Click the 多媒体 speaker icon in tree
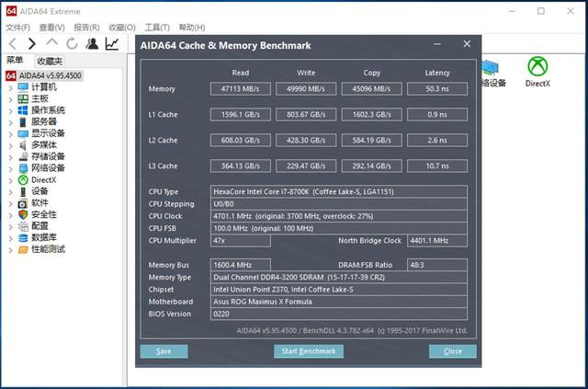This screenshot has height=389, width=588. pos(23,145)
